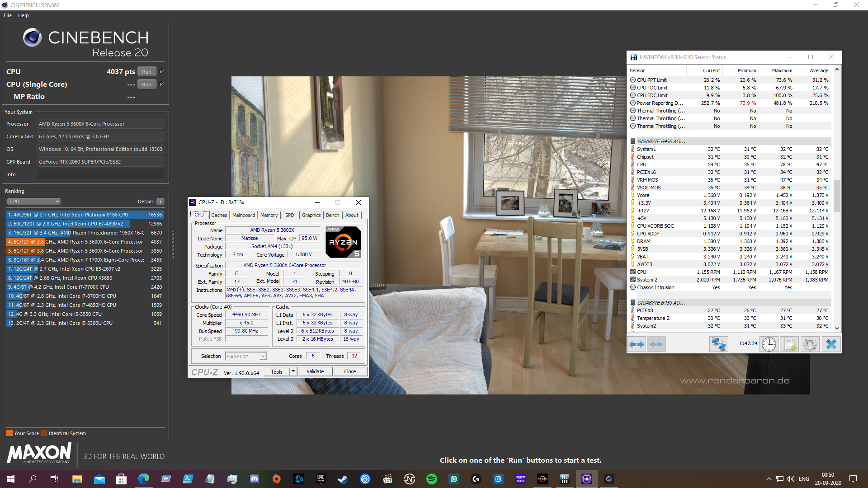Viewport: 868px width, 488px height.
Task: Run the CPU Single Core test
Action: (x=147, y=84)
